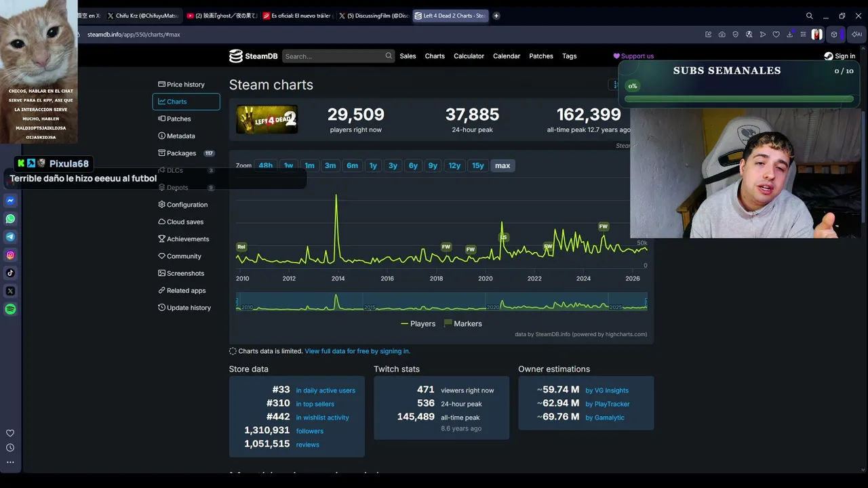Image resolution: width=868 pixels, height=488 pixels.
Task: Toggle the Markers series in chart legend
Action: [462, 324]
